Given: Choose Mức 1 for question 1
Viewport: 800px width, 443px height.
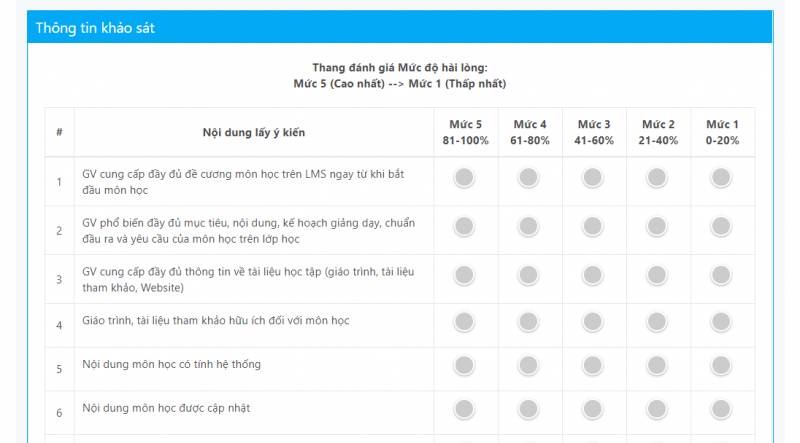Looking at the screenshot, I should click(x=720, y=178).
